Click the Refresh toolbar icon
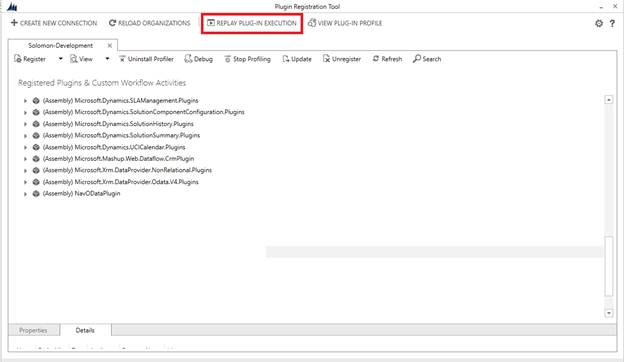The width and height of the screenshot is (624, 362). (376, 59)
